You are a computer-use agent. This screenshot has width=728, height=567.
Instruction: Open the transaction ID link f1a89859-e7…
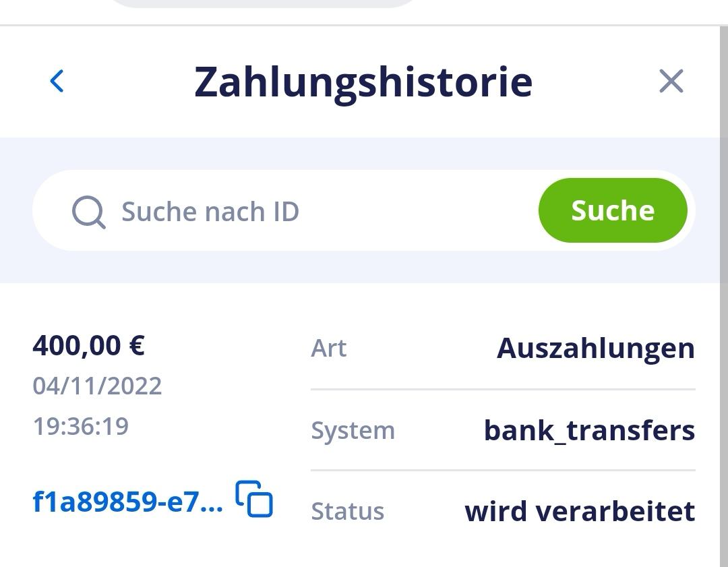coord(127,502)
